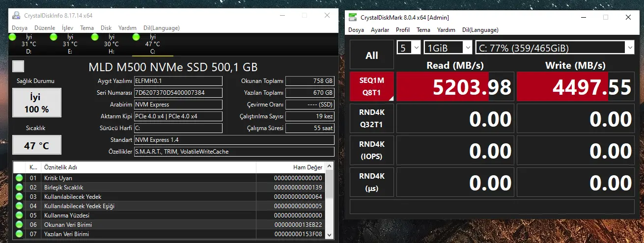Click MLD M500 NVMe SSD model title

pyautogui.click(x=173, y=67)
